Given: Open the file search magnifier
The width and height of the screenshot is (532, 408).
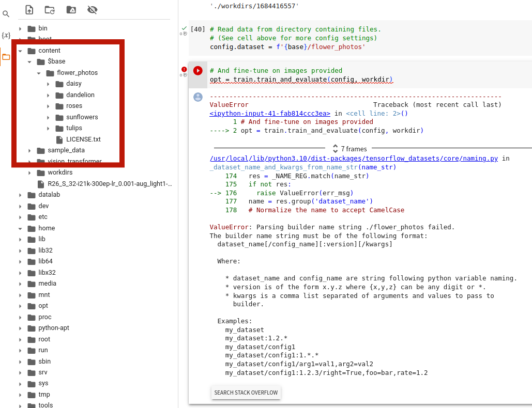Looking at the screenshot, I should pos(6,14).
